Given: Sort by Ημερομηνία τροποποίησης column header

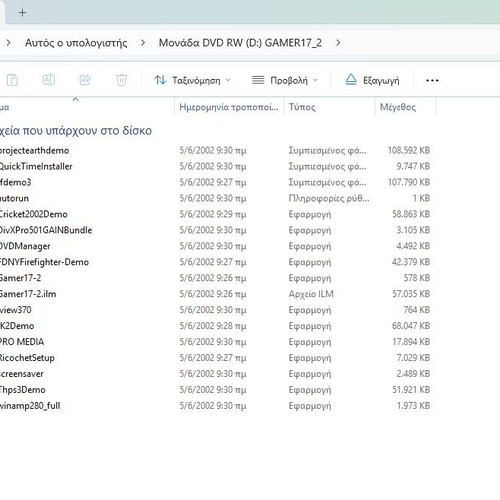Looking at the screenshot, I should tap(229, 107).
